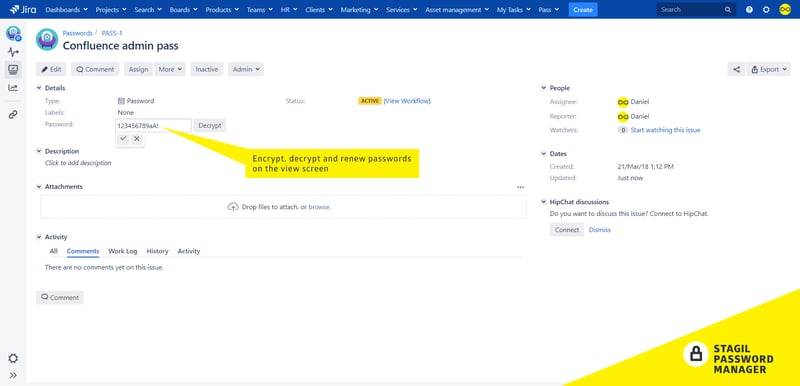Image resolution: width=800 pixels, height=386 pixels.
Task: Open the board monitor icon in the sidebar
Action: pyautogui.click(x=13, y=69)
